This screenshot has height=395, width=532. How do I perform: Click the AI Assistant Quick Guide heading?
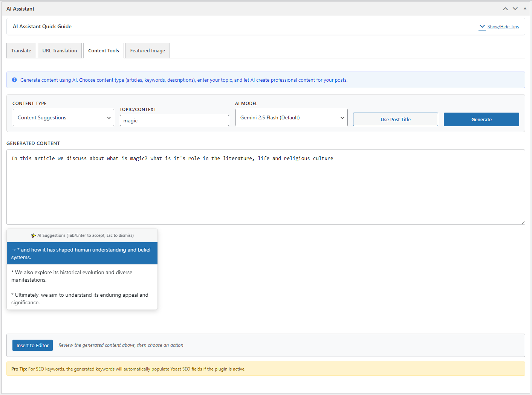pos(42,26)
